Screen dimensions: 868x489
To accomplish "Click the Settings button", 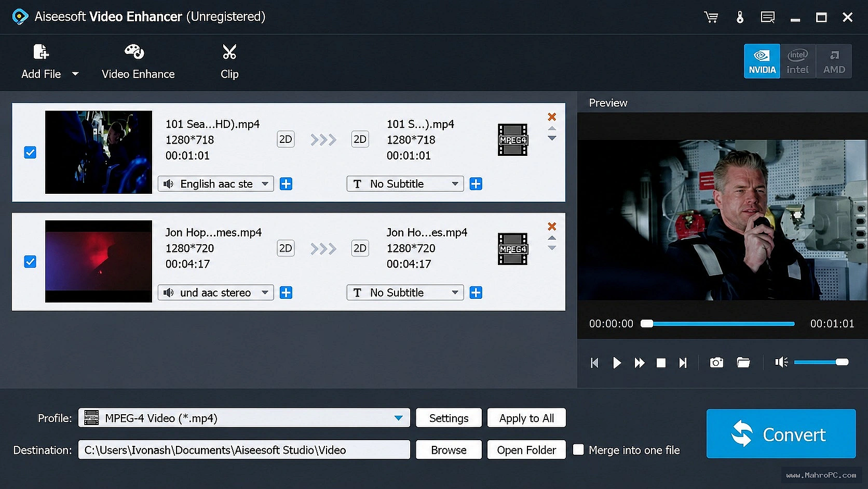I will point(449,418).
